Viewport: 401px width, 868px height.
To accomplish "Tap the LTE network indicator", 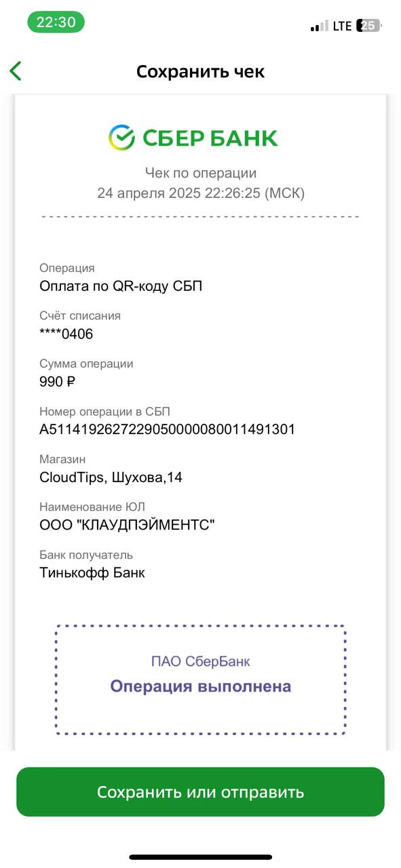I will point(342,26).
